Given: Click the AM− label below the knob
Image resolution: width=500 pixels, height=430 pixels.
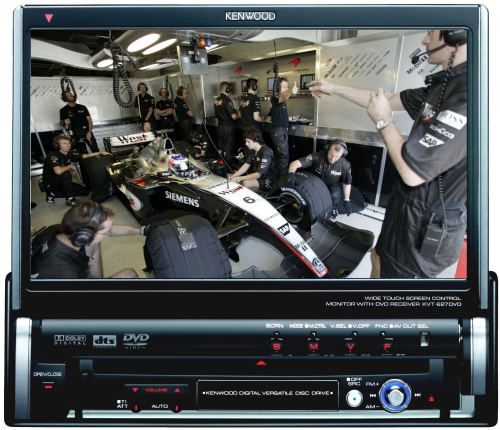Looking at the screenshot, I should click(372, 407).
